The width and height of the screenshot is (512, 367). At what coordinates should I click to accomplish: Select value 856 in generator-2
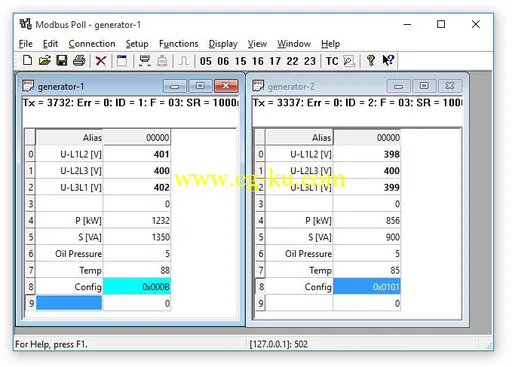coord(367,220)
